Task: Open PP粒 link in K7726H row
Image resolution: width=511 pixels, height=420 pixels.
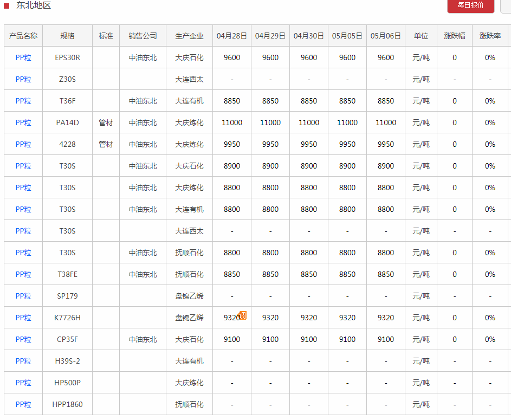Action: point(23,318)
